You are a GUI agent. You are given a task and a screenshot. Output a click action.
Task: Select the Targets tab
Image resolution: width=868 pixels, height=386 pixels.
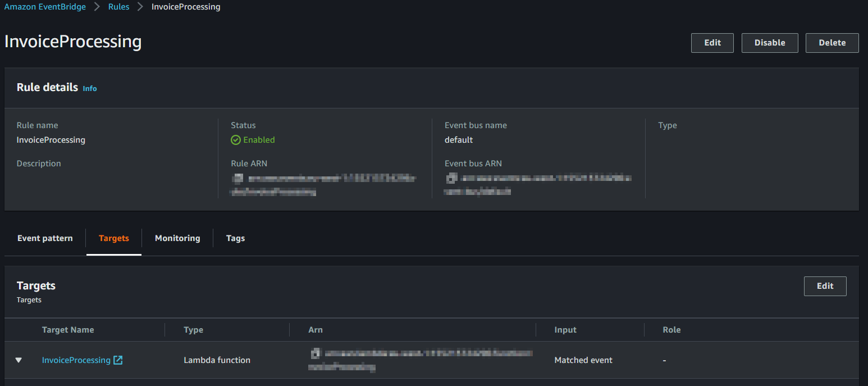pyautogui.click(x=114, y=238)
